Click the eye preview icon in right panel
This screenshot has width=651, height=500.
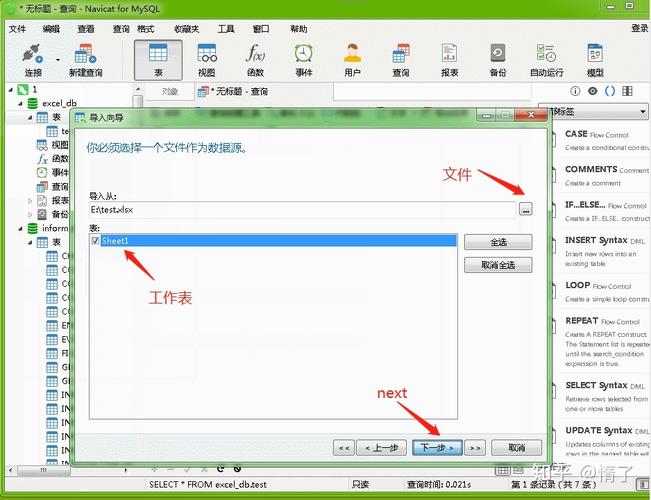592,91
